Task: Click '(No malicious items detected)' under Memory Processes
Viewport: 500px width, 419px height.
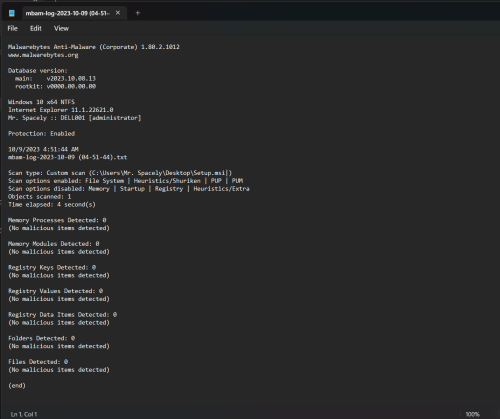Action: 59,228
